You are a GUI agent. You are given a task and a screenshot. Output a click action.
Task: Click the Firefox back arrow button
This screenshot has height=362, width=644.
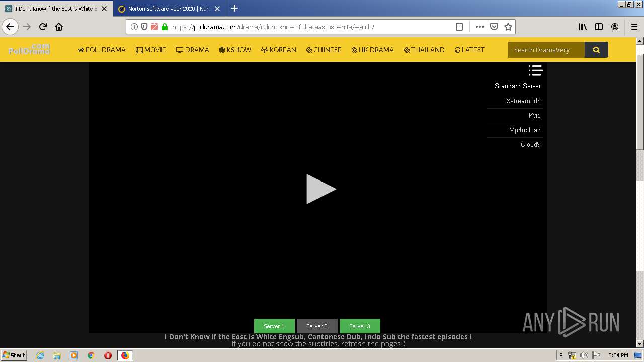tap(10, 27)
